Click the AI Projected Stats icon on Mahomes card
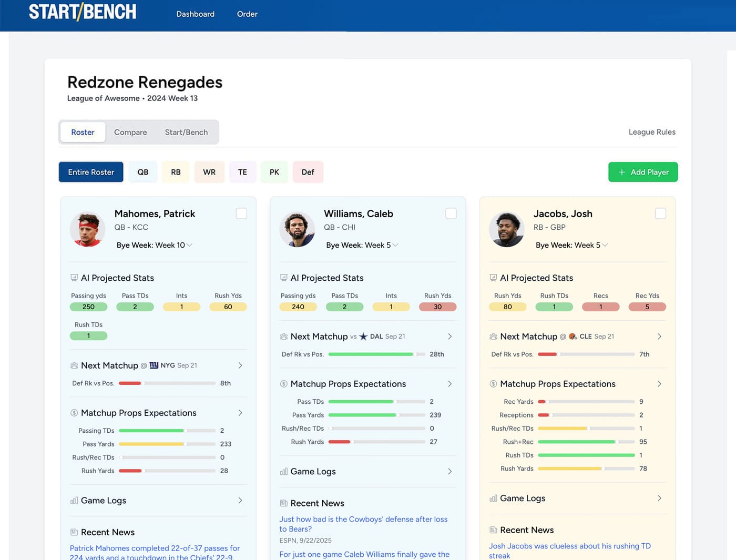The width and height of the screenshot is (736, 560). [x=74, y=278]
